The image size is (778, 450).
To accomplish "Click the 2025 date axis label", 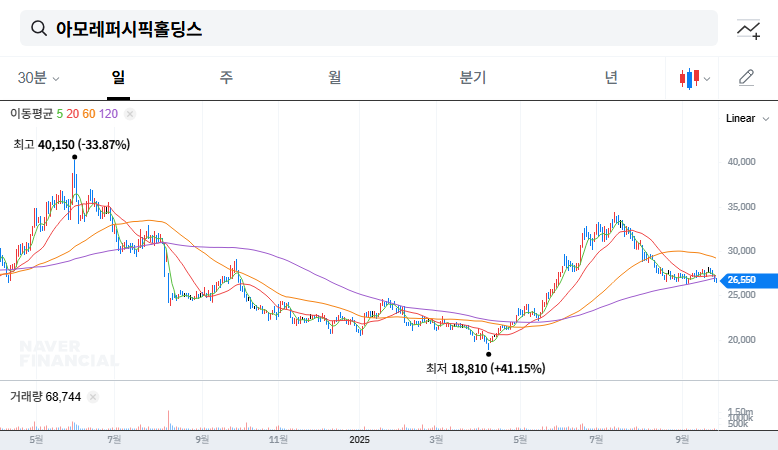I will 359,440.
